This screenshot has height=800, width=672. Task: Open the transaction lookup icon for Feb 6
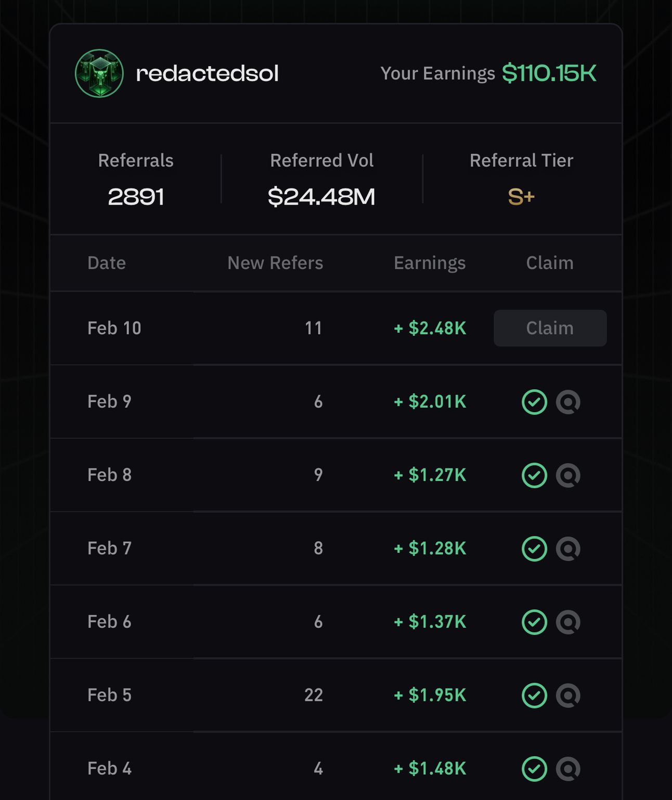coord(568,622)
